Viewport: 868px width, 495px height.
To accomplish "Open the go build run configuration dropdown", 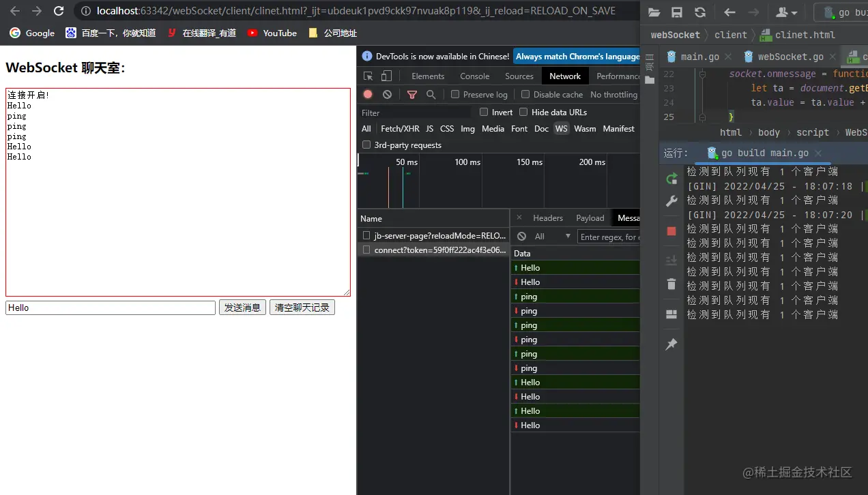I will (841, 12).
